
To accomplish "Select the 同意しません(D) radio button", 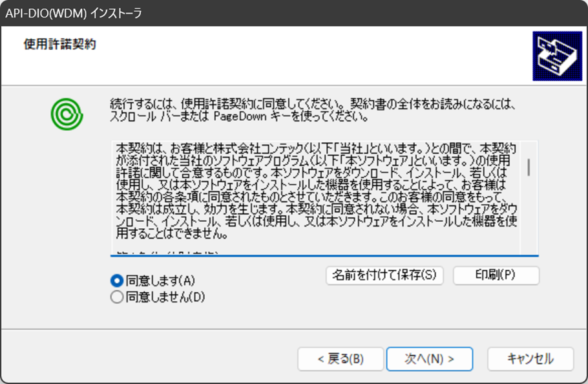I will 116,297.
